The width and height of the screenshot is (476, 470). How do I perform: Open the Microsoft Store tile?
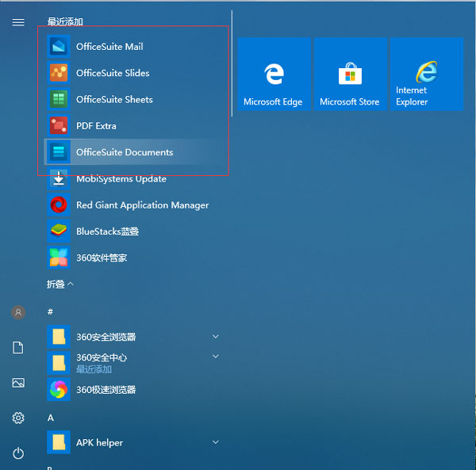349,75
